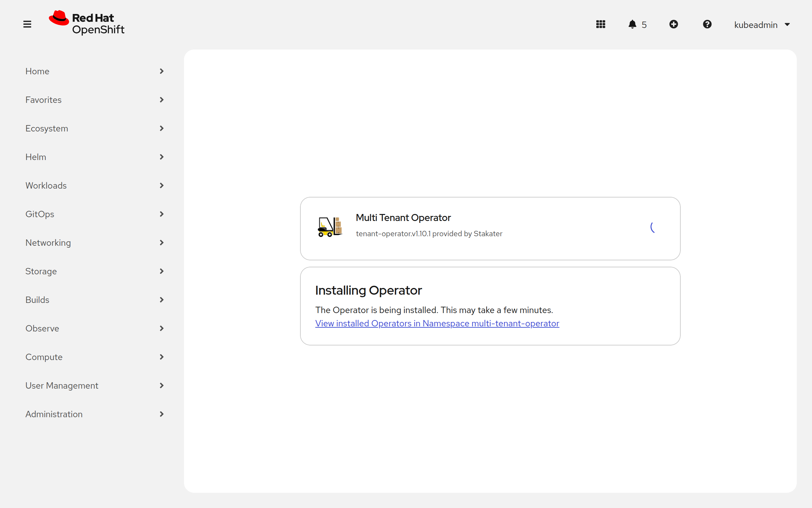Expand the Observe navigation section
812x508 pixels.
pos(95,328)
